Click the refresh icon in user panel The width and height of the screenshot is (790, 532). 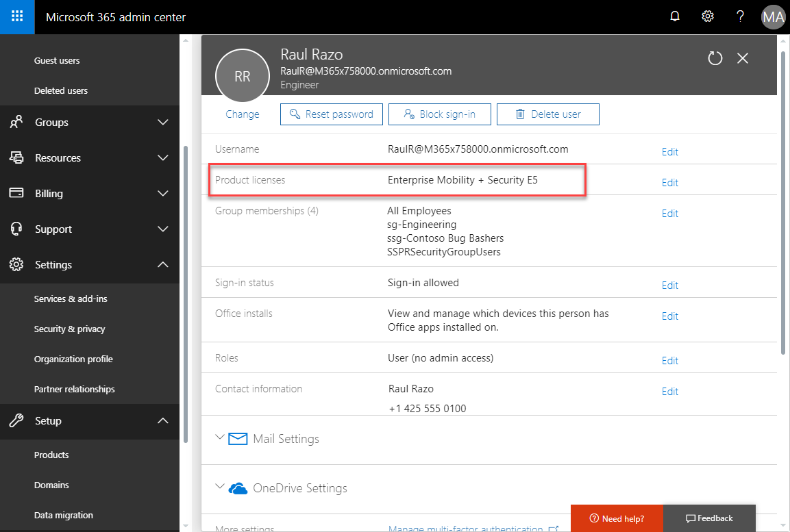point(715,58)
